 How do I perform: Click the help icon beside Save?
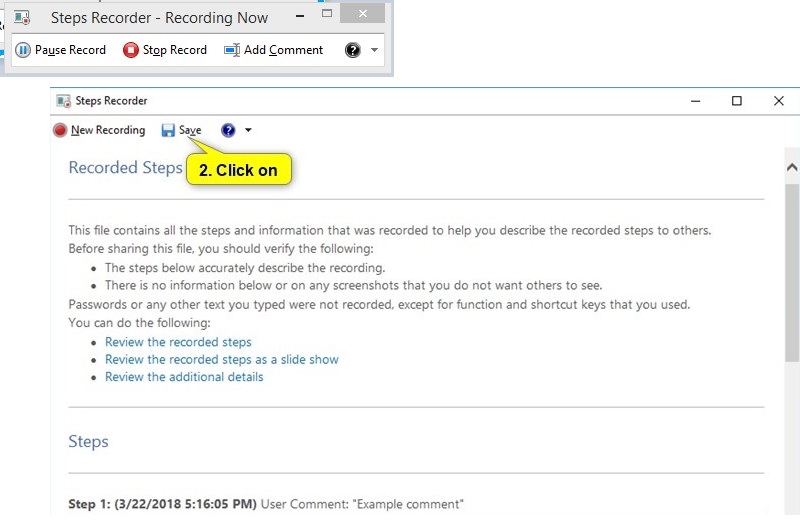point(228,130)
